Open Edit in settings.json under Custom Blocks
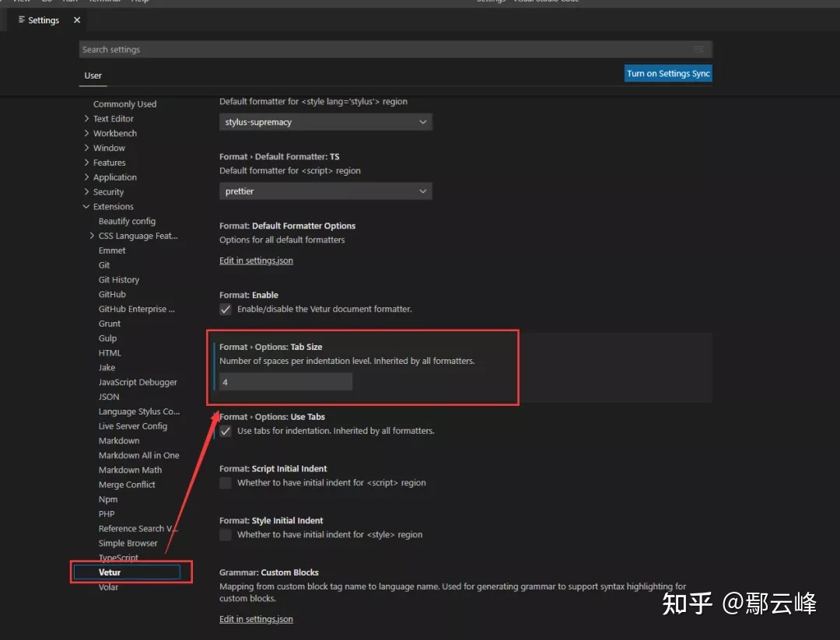Image resolution: width=840 pixels, height=640 pixels. click(x=256, y=618)
